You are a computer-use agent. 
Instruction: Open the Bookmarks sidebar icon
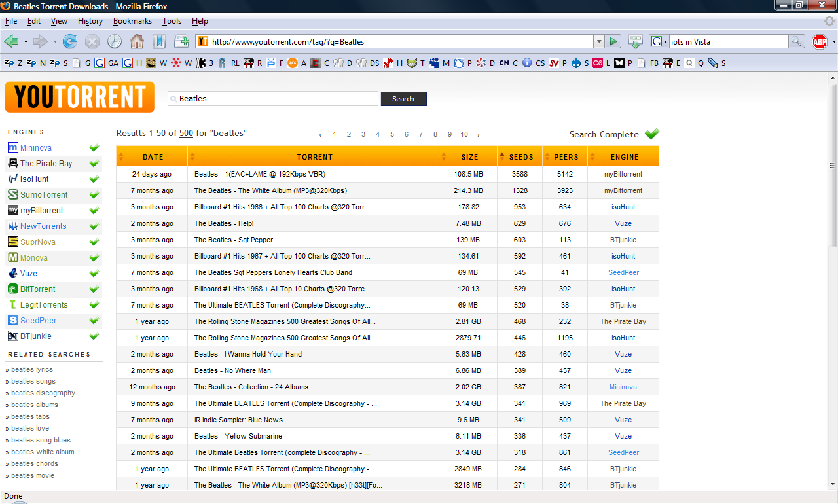(x=158, y=41)
